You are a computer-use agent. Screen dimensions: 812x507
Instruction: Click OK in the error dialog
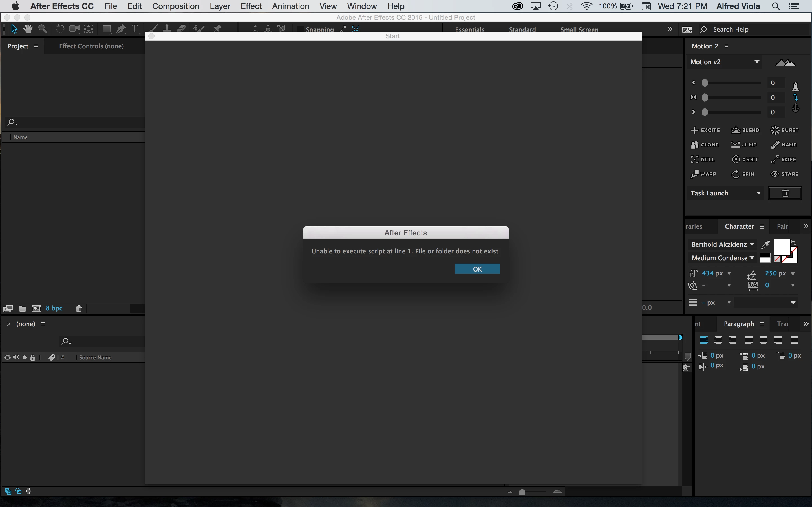pos(477,269)
